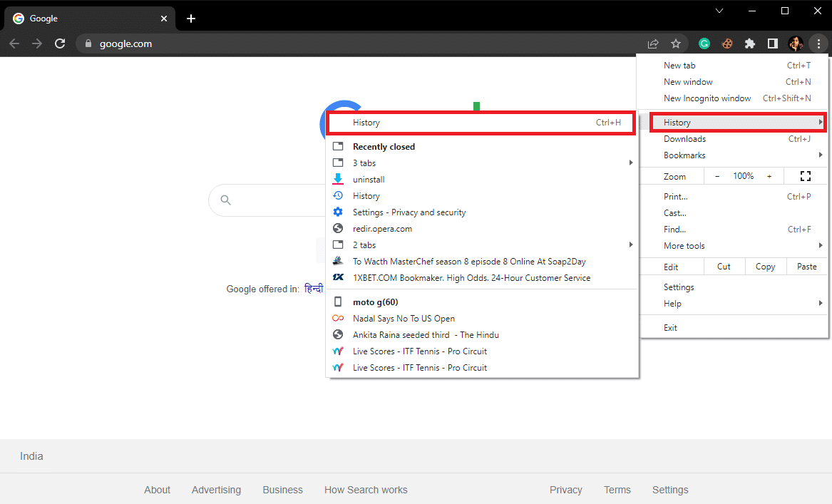Screen dimensions: 832x504
Task: Expand the 3 tabs recently closed group
Action: pos(482,163)
